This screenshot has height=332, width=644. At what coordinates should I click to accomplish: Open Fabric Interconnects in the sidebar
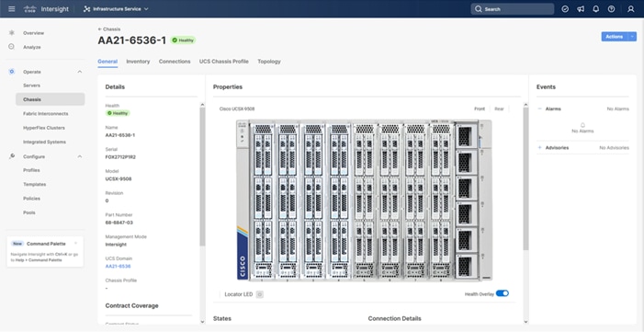(46, 113)
